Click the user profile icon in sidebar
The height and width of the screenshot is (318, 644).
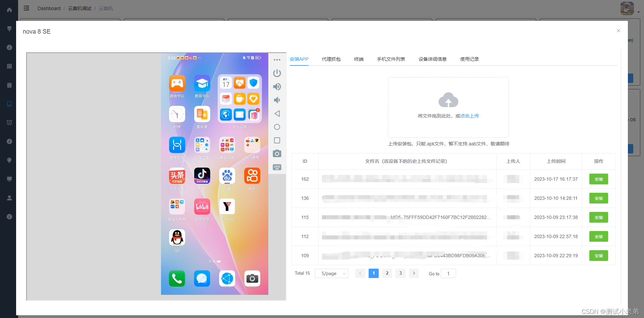[x=9, y=198]
